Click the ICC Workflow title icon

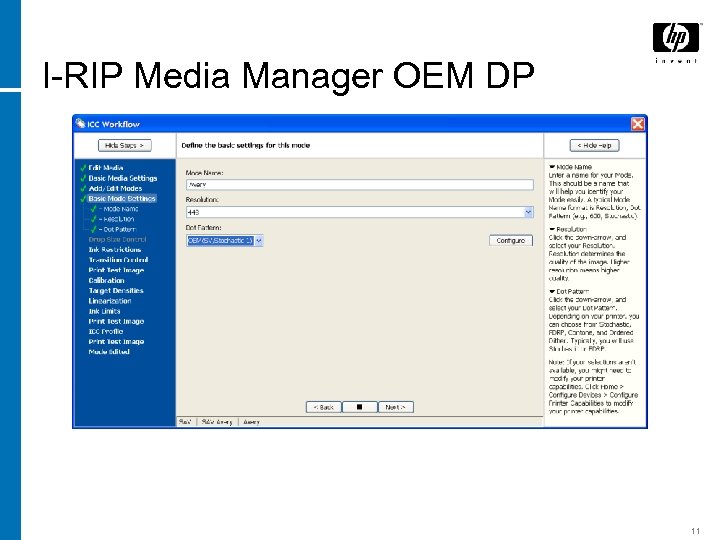pos(81,124)
